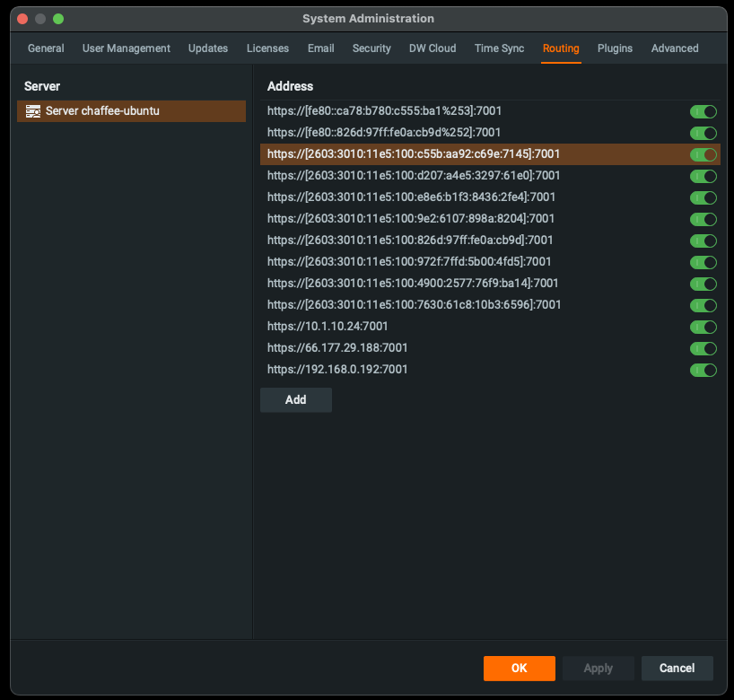Select the d207:a4e5 IPv6 address row
Image resolution: width=734 pixels, height=700 pixels.
point(414,176)
